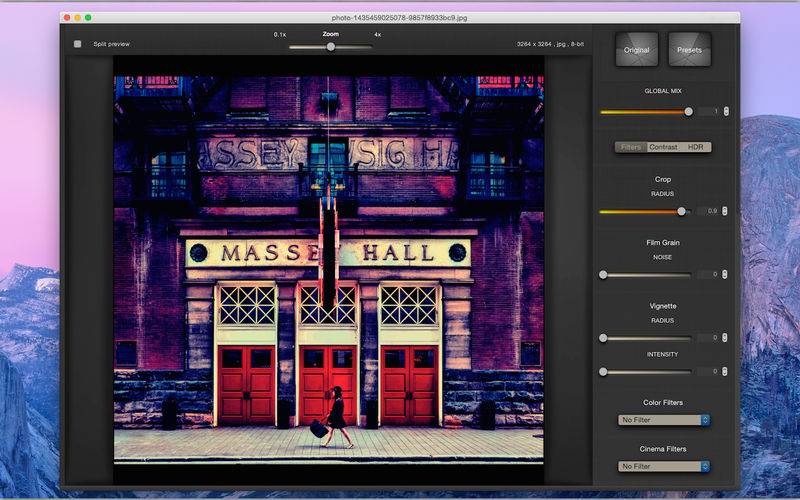Image resolution: width=800 pixels, height=500 pixels.
Task: Click the INTENSITY label
Action: (x=662, y=354)
